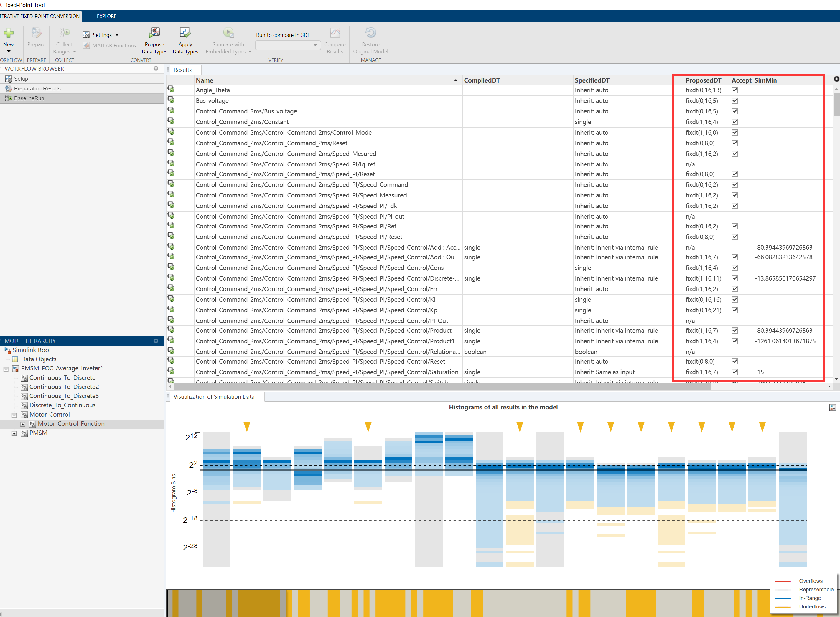Image resolution: width=840 pixels, height=617 pixels.
Task: Click the histogram legend toggle icon
Action: tap(833, 408)
